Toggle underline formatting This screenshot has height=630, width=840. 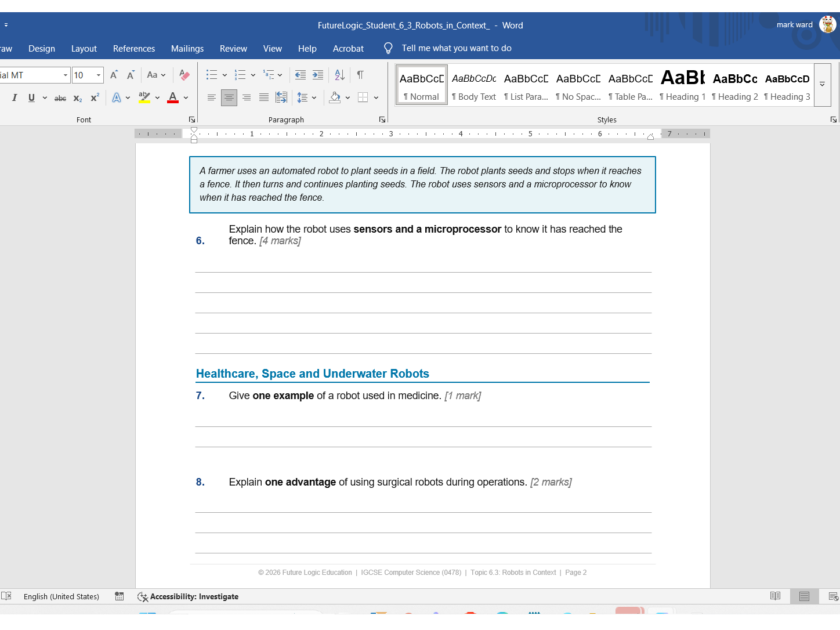coord(31,97)
